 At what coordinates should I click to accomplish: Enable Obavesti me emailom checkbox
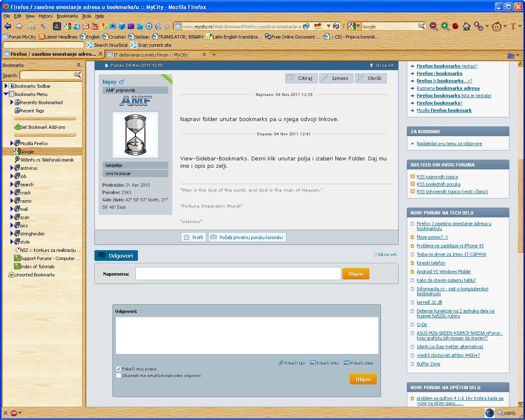pos(119,375)
